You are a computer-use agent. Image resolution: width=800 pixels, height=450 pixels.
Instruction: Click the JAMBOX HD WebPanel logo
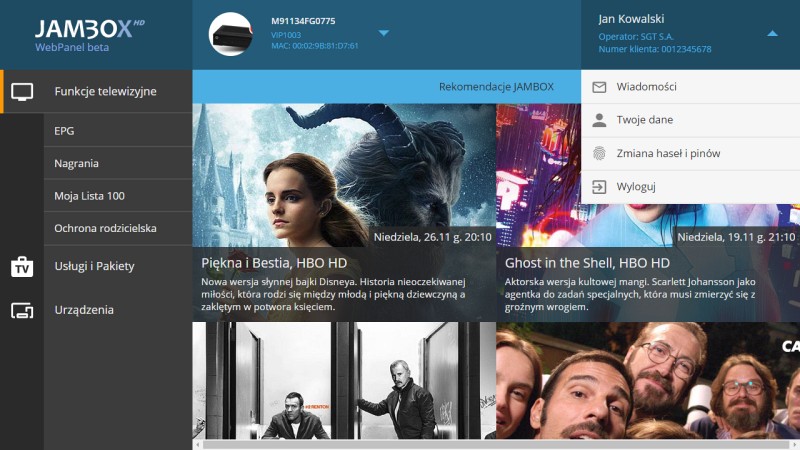pos(90,35)
